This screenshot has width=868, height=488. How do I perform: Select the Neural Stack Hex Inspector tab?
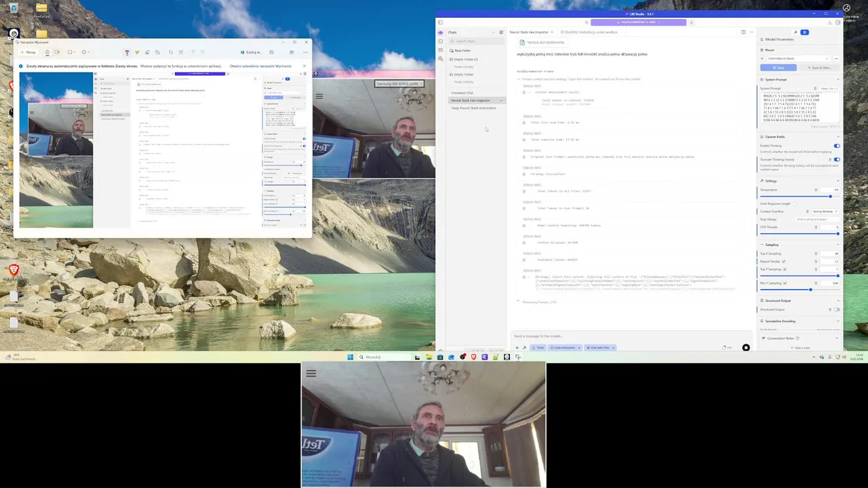(x=529, y=32)
